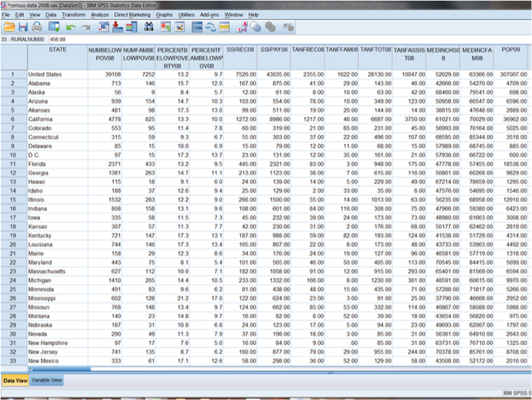
Task: Open the Utilities menu
Action: coord(186,15)
